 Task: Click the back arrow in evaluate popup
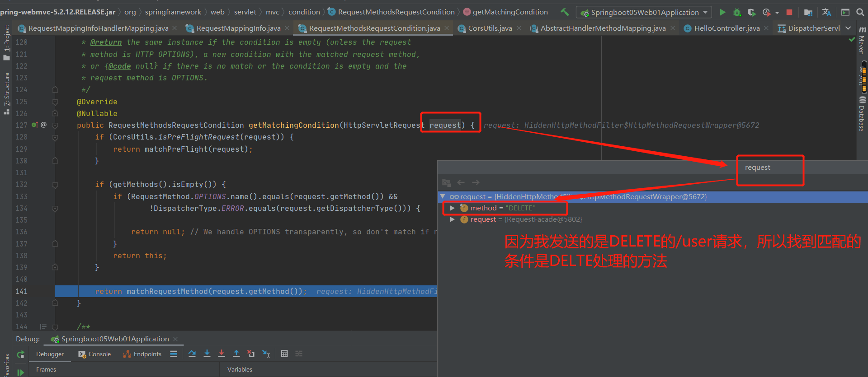(461, 182)
